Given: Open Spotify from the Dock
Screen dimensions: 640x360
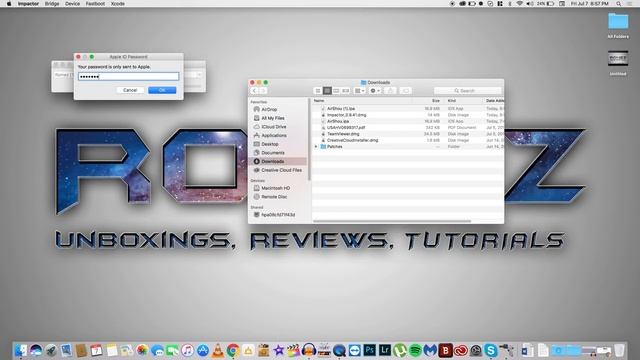Looking at the screenshot, I should [415, 350].
